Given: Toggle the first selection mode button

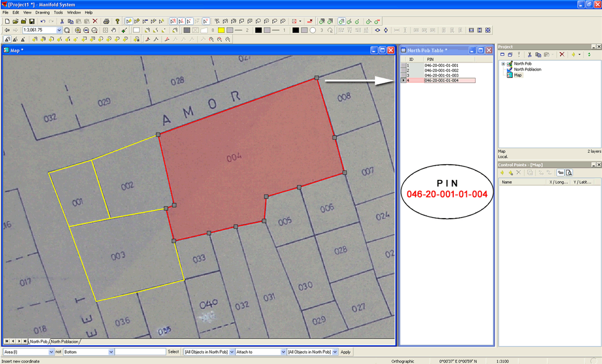Looking at the screenshot, I should point(129,22).
